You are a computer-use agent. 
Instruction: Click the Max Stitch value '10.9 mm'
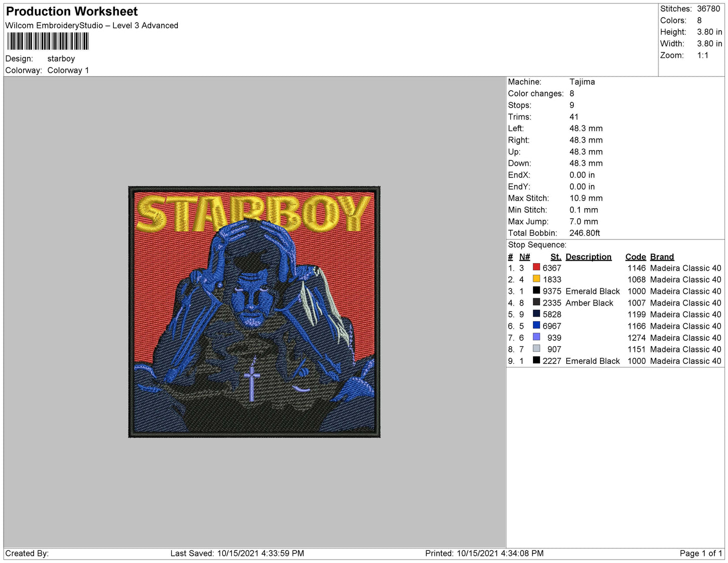(x=586, y=198)
